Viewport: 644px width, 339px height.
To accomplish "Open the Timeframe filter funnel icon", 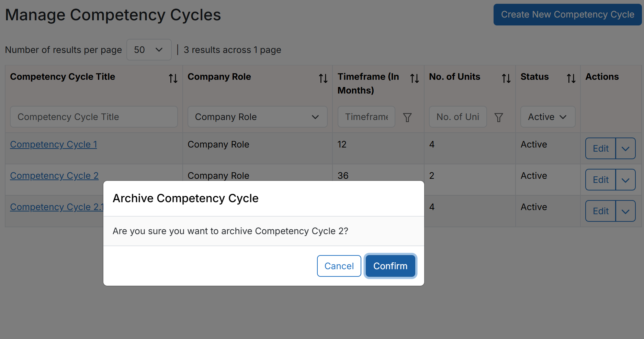I will click(407, 117).
